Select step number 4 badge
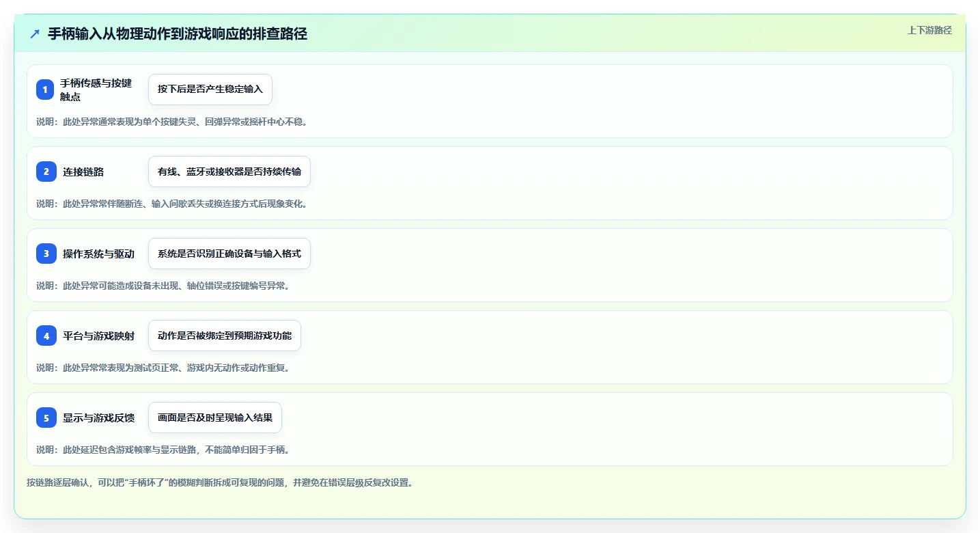 [46, 336]
